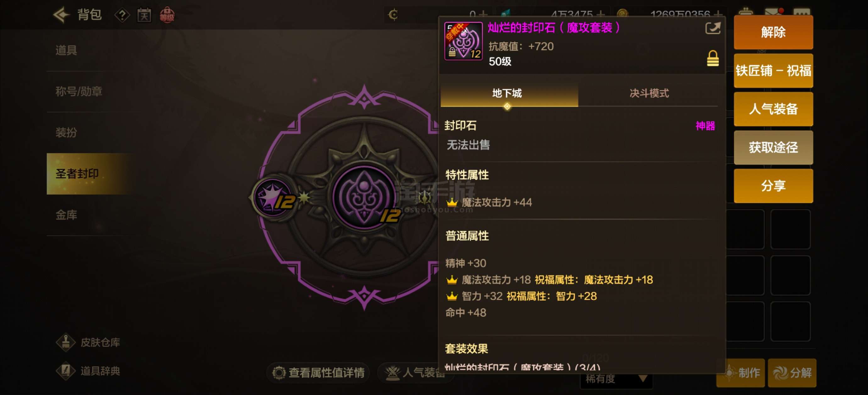Viewport: 868px width, 395px height.
Task: Select the center purple seal stone slot
Action: [364, 197]
